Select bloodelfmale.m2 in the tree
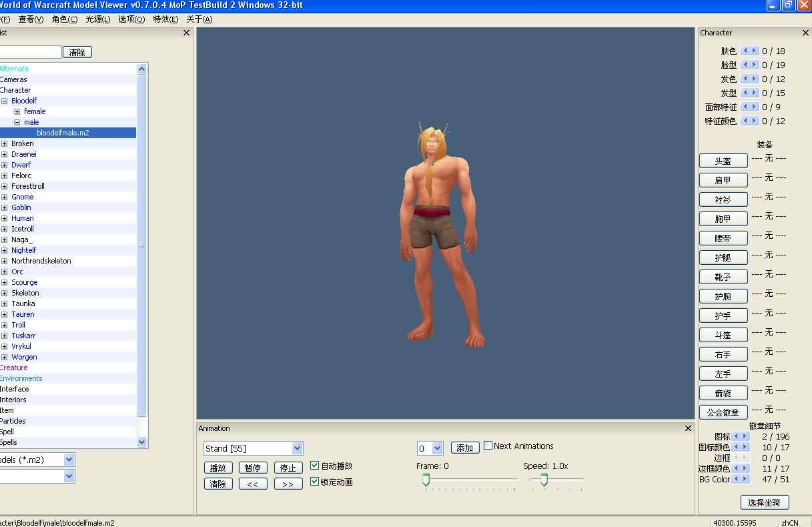 (x=63, y=133)
